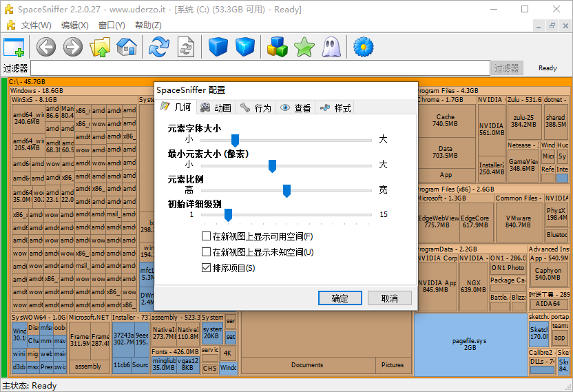Image resolution: width=573 pixels, height=392 pixels.
Task: Select the Cache 740.5MB block
Action: click(446, 121)
